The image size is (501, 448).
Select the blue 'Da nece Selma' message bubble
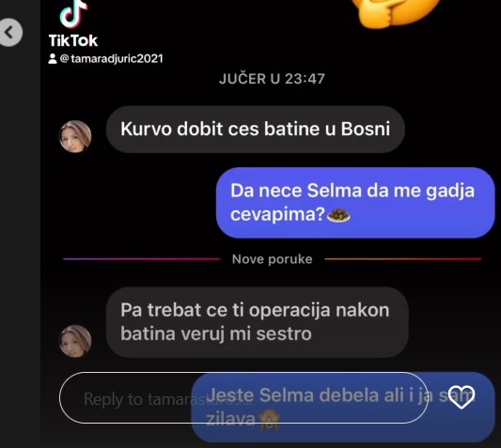[355, 203]
